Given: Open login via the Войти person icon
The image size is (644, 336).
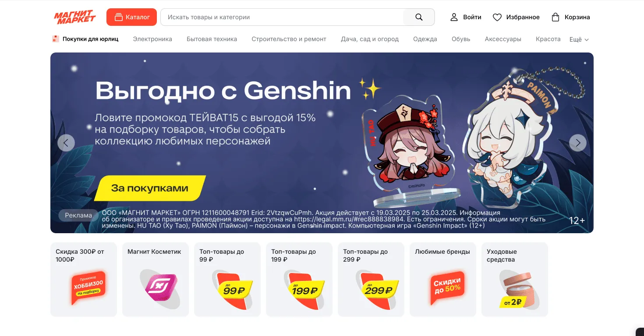Looking at the screenshot, I should pos(454,17).
